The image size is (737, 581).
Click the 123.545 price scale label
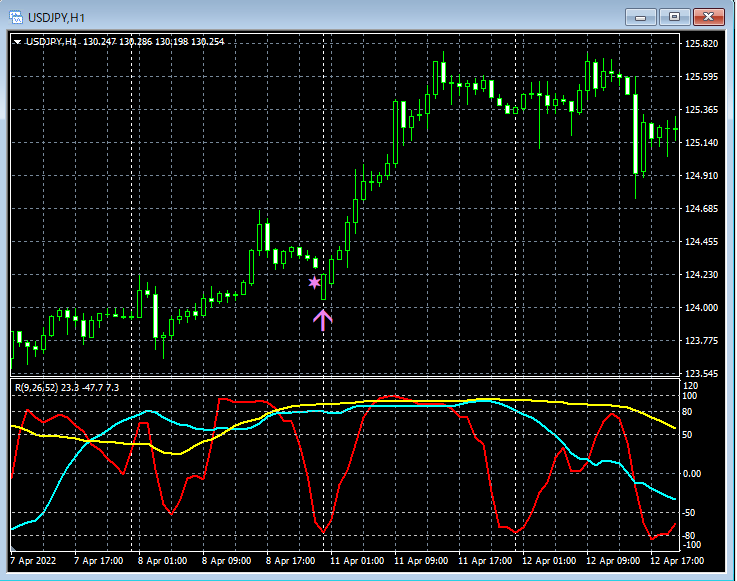pos(702,374)
